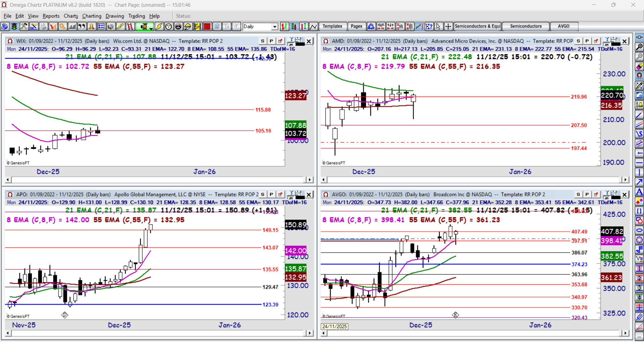
Task: Switch to the red-blue bar chart type
Action: (304, 26)
